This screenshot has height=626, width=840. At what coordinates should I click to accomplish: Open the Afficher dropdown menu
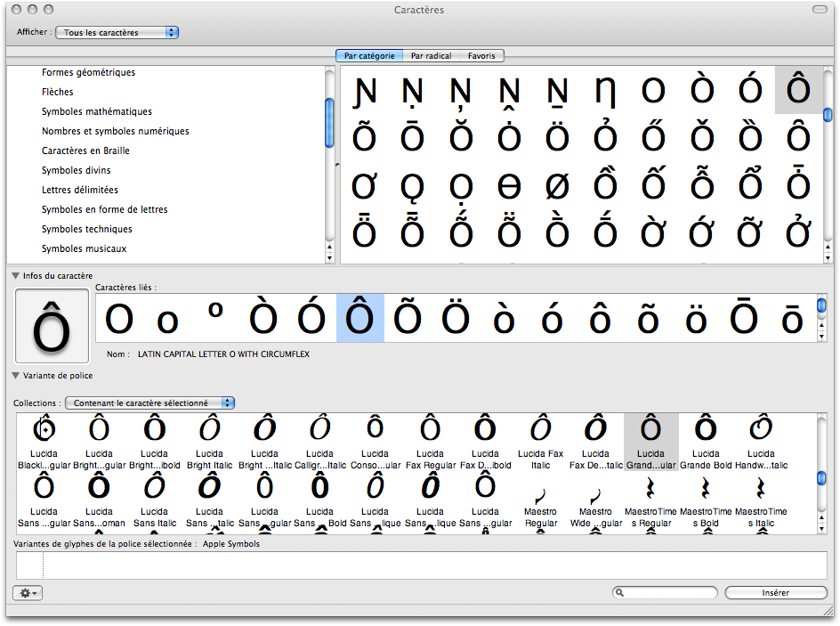click(117, 33)
